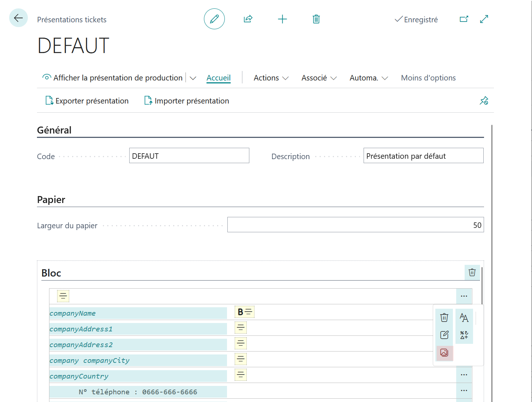Image resolution: width=532 pixels, height=402 pixels.
Task: Click bold-align icon next to companyName
Action: 245,312
